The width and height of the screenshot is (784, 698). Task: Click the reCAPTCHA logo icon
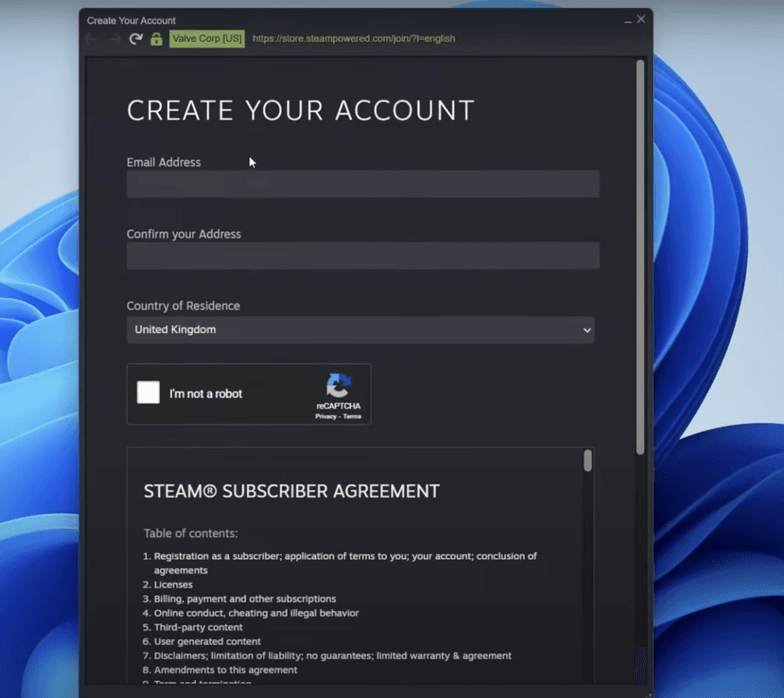[x=339, y=386]
